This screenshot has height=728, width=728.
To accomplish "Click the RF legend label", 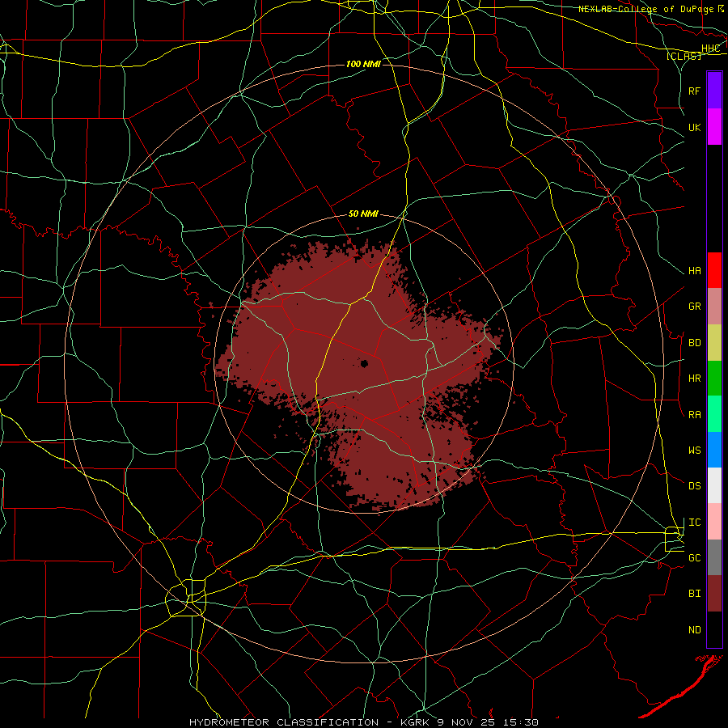I will coord(694,91).
